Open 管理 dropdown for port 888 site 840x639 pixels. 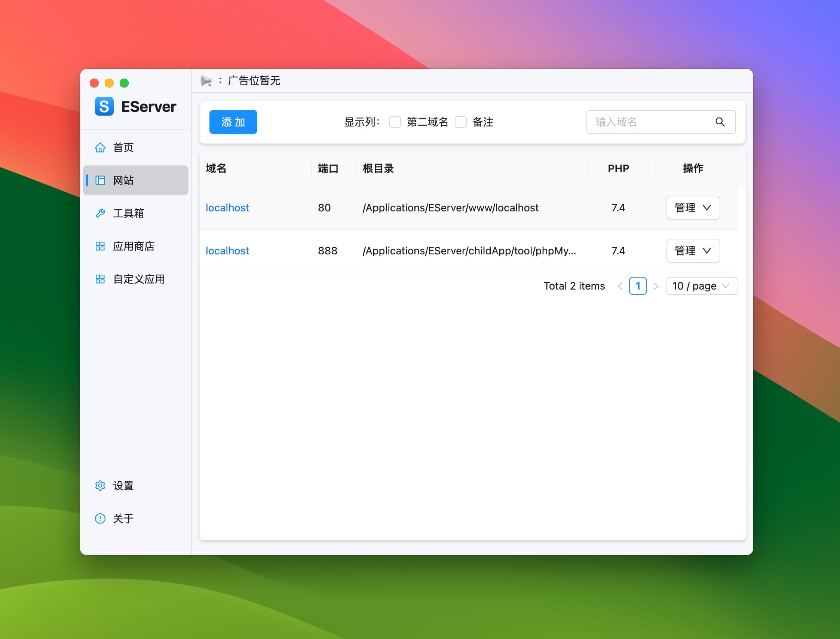click(x=693, y=251)
